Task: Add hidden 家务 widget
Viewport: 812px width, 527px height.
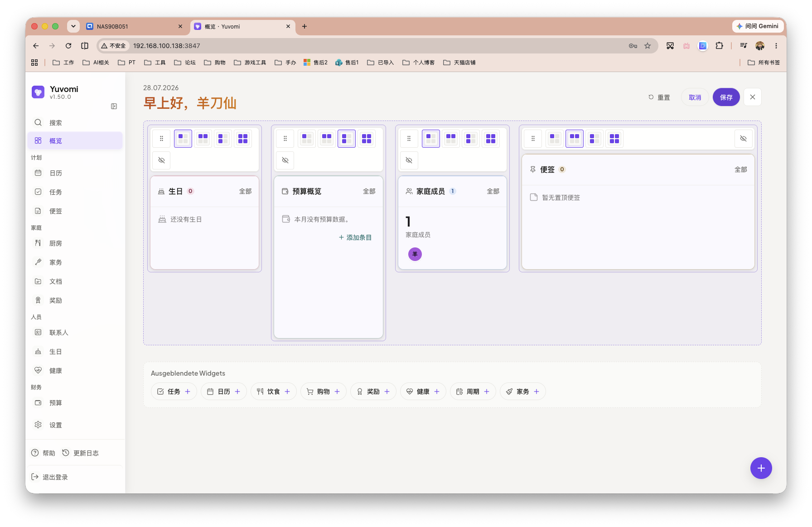Action: pyautogui.click(x=523, y=392)
